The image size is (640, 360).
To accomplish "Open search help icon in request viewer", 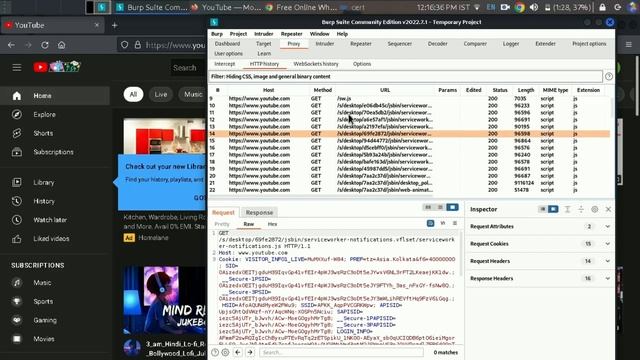I will (215, 352).
